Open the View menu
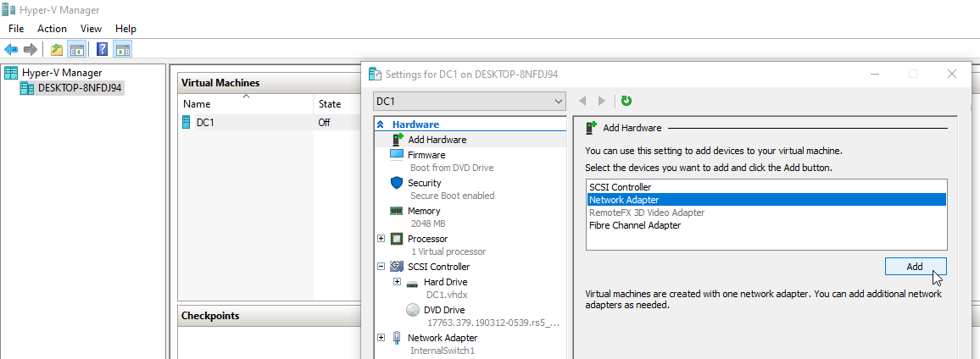Viewport: 980px width, 359px height. (x=92, y=29)
